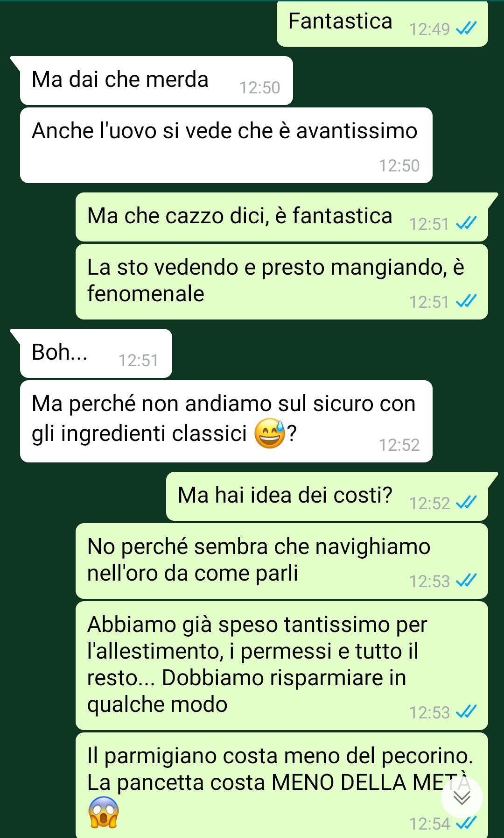Tap the scroll-to-bottom double chevron button

point(462,798)
